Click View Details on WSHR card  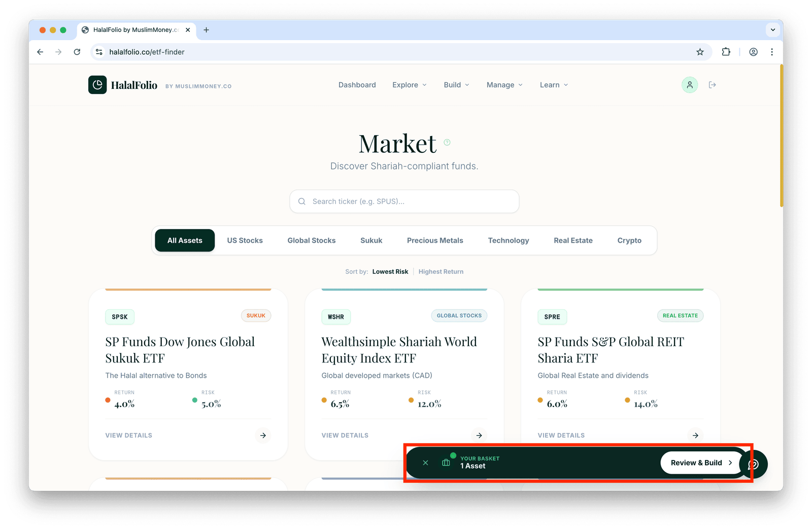tap(345, 436)
